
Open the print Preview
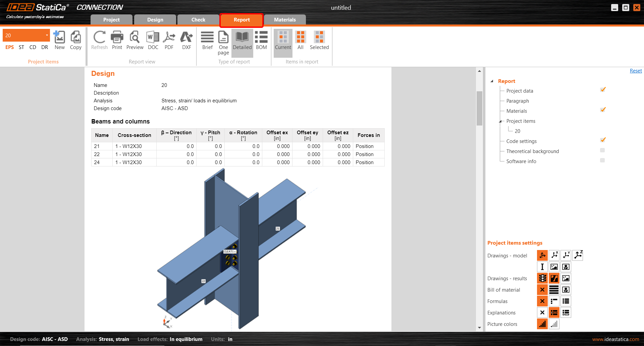coord(135,40)
